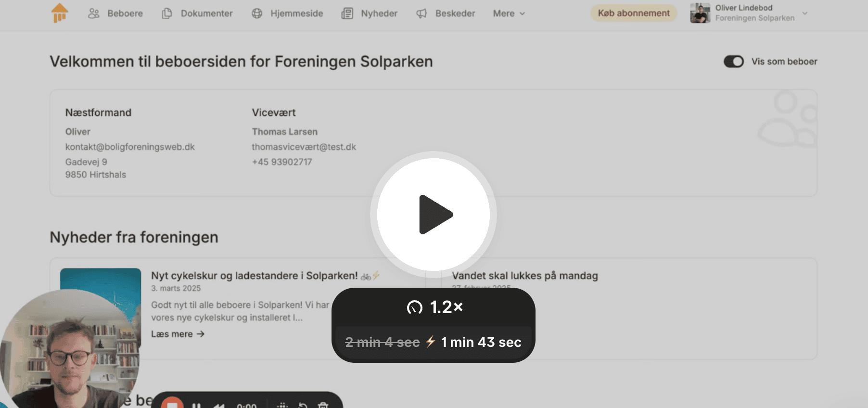
Task: Open the Vandet skal lukkes på mandag article
Action: click(525, 276)
